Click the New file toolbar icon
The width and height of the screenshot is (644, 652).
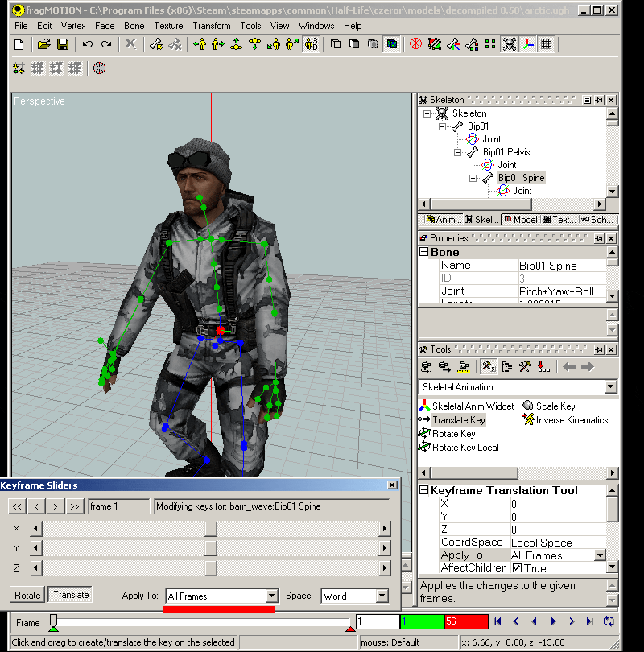pyautogui.click(x=19, y=44)
